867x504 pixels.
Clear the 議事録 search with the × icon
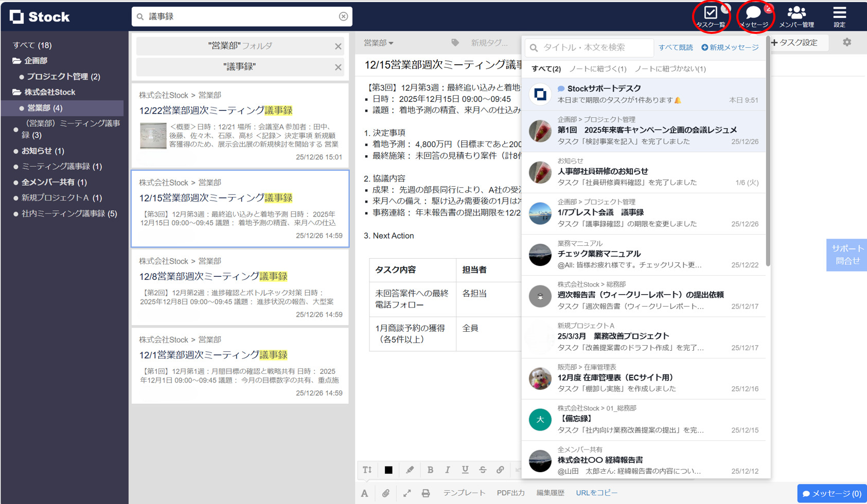(x=343, y=16)
